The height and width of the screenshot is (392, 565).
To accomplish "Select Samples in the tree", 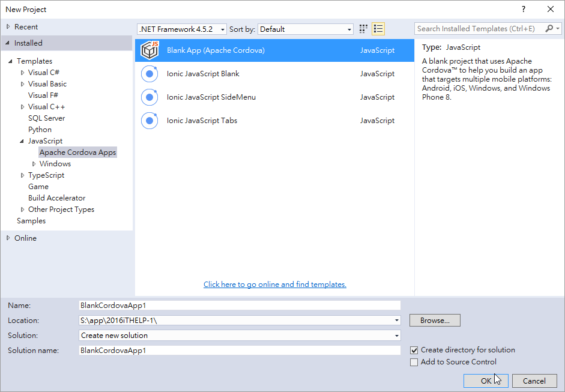I will (31, 221).
